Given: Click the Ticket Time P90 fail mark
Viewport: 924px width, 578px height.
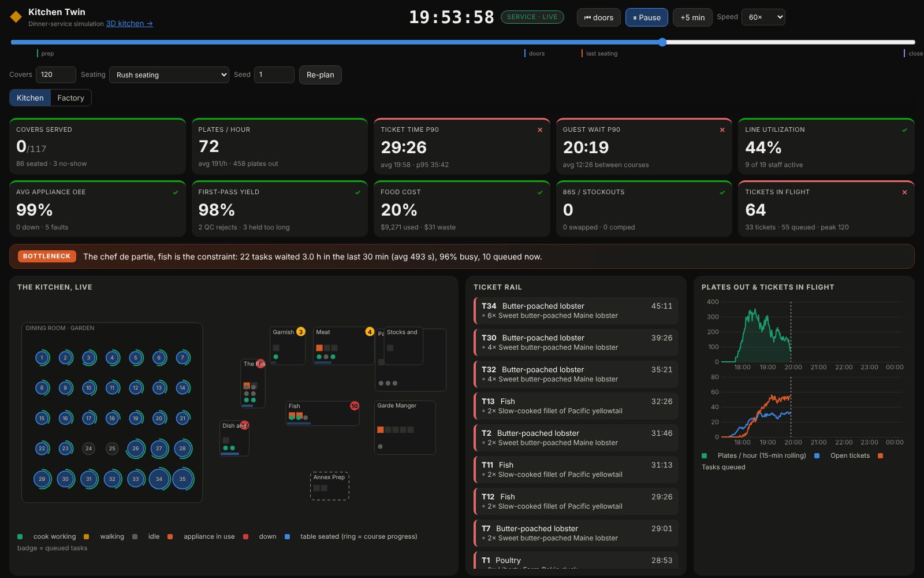Looking at the screenshot, I should pyautogui.click(x=540, y=130).
